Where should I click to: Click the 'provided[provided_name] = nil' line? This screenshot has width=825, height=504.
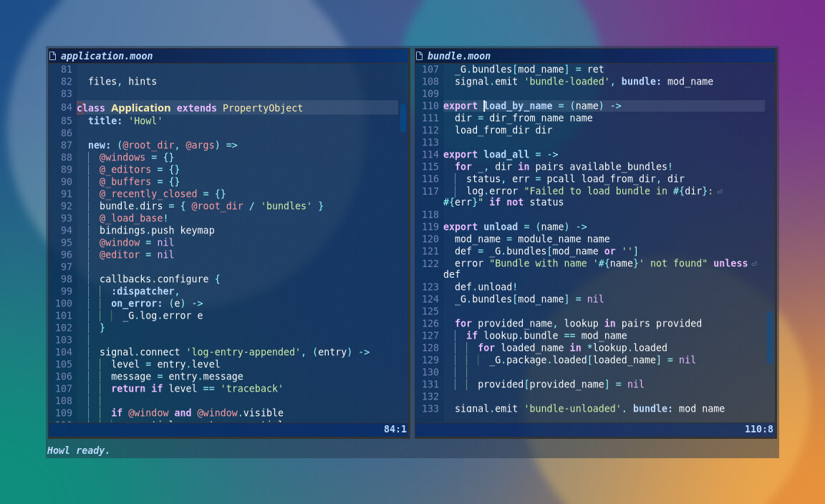pos(561,384)
